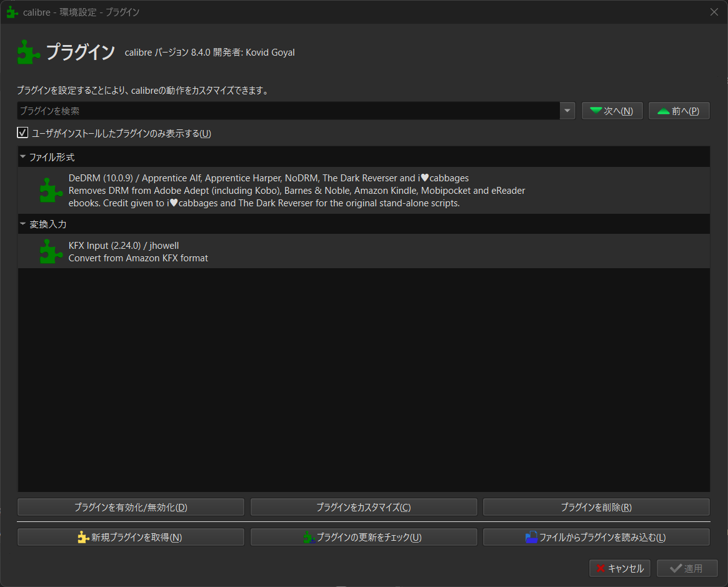Image resolution: width=728 pixels, height=587 pixels.
Task: Uncheck ユーザがインストールしたプラグインのみ表示する
Action: (x=22, y=133)
